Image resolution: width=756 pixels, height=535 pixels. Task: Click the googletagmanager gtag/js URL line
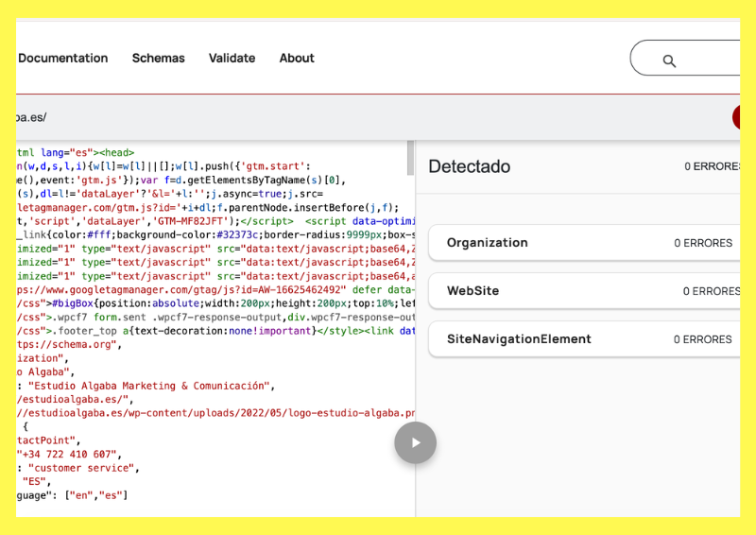coord(215,290)
